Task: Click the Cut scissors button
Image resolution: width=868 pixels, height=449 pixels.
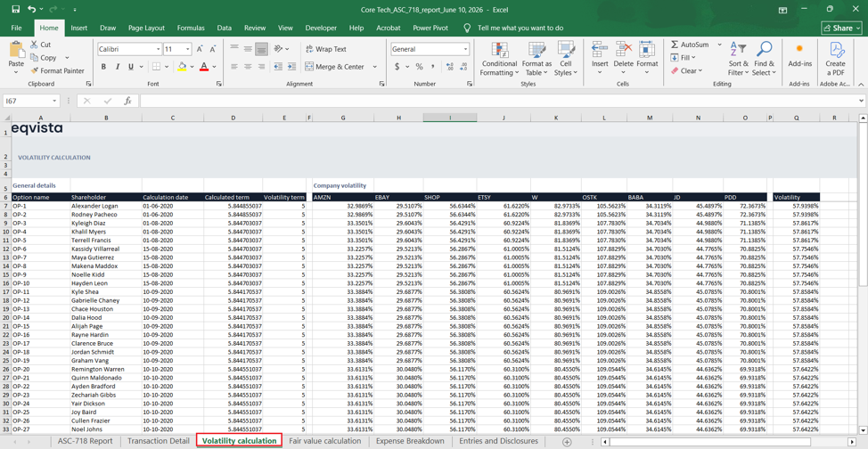Action: [41, 45]
